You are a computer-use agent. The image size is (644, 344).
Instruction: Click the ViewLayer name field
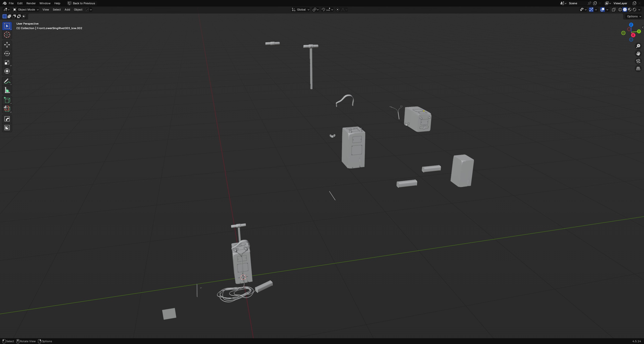click(621, 3)
